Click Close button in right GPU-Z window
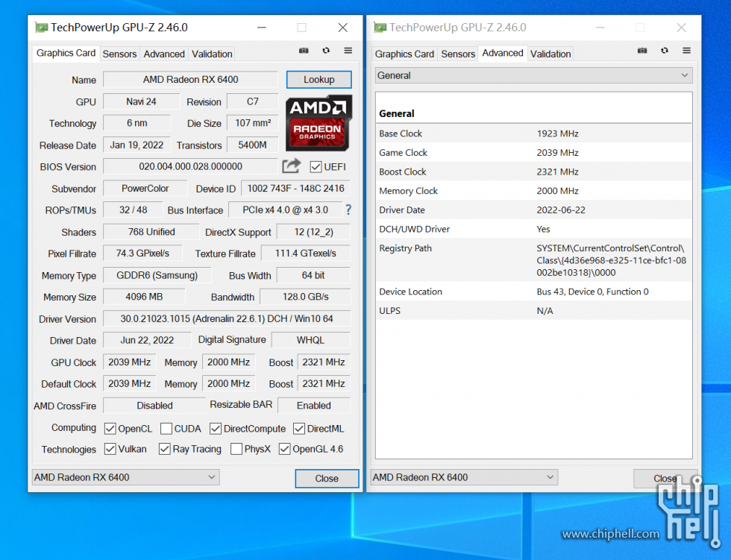The image size is (731, 560). pyautogui.click(x=665, y=479)
